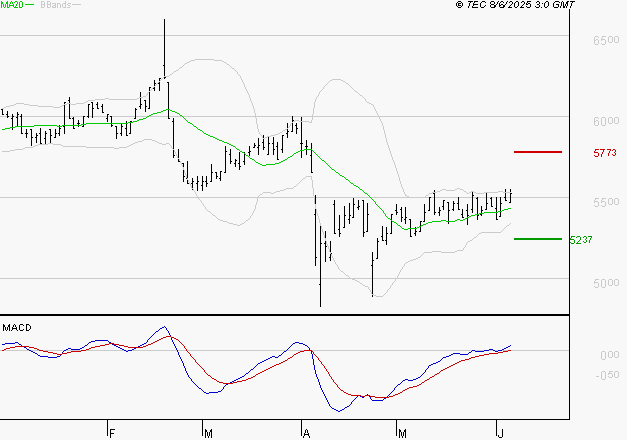Select the F month marker on the time axis
627x440 pixels.
pos(112,433)
